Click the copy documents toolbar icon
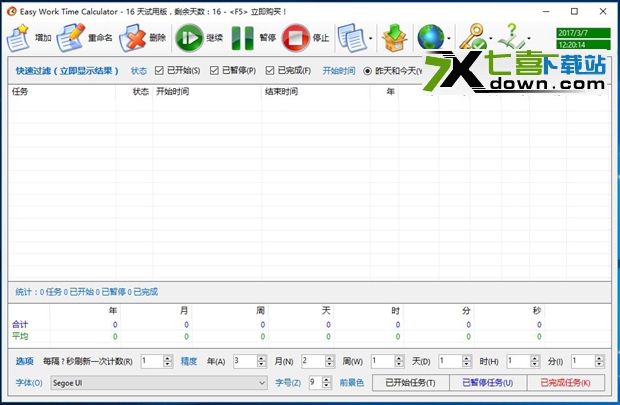620x405 pixels. click(352, 38)
